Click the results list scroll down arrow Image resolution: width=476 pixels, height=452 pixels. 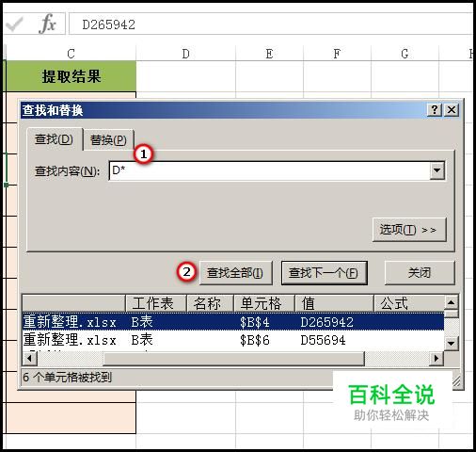452,343
